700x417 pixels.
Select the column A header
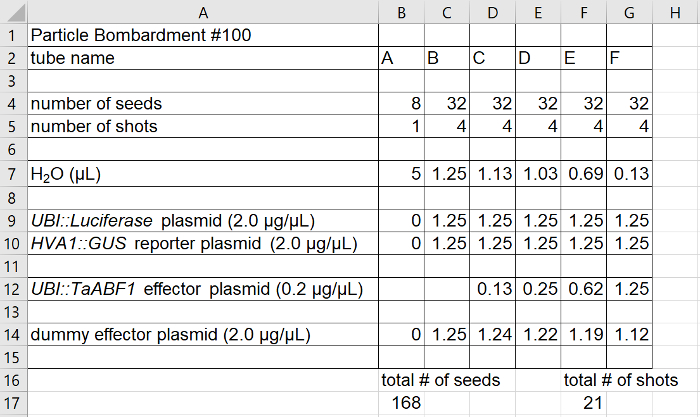point(203,12)
